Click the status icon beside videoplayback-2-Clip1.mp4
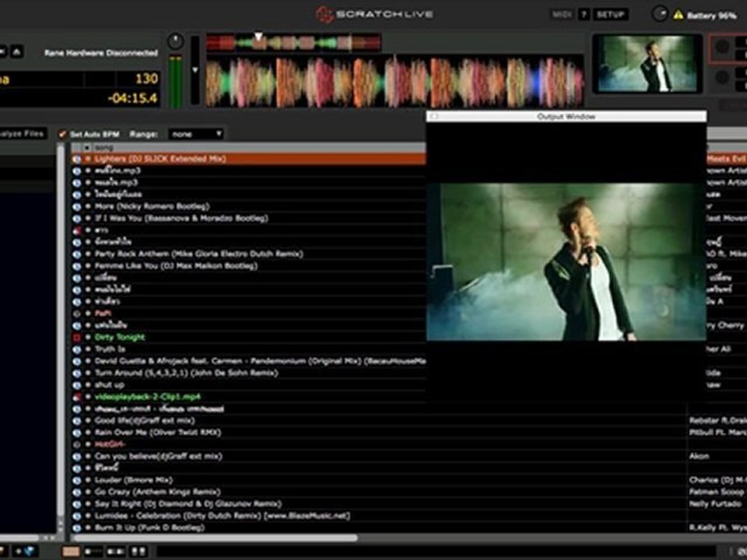Screen dimensions: 747x560 click(77, 397)
